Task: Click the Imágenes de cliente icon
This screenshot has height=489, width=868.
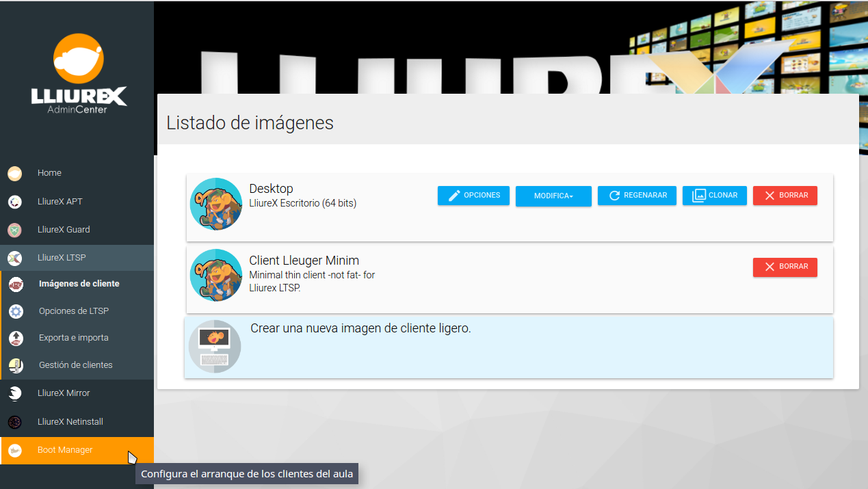Action: pos(16,284)
